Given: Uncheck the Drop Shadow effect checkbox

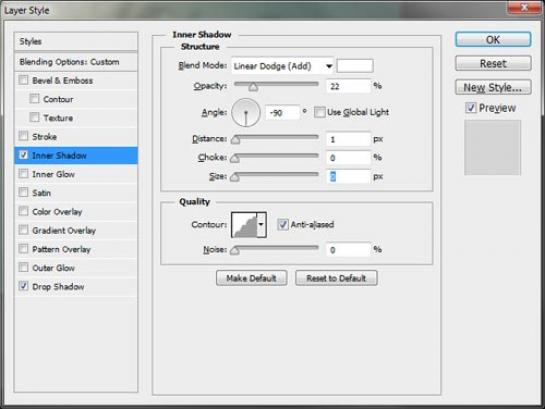Looking at the screenshot, I should pos(23,286).
